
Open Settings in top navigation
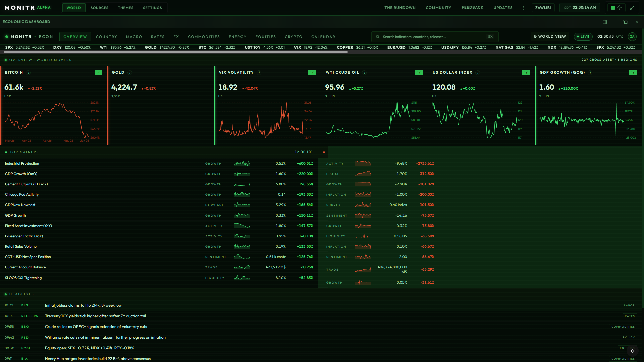152,8
